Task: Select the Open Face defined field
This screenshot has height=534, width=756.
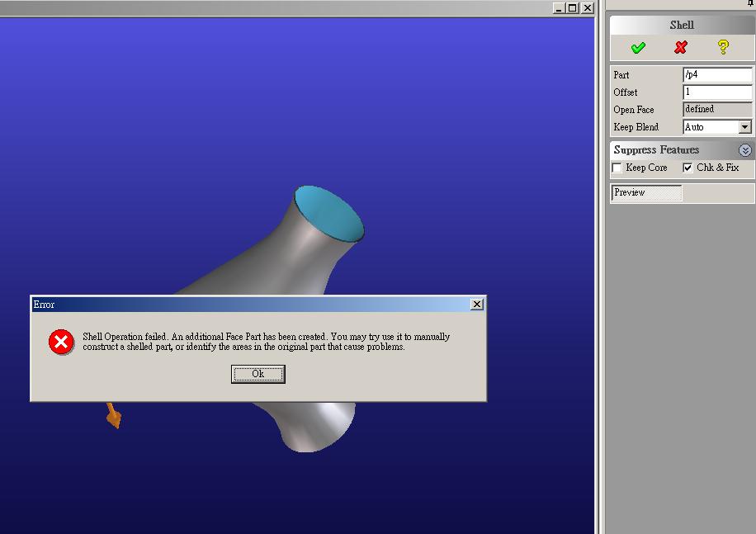Action: 717,110
